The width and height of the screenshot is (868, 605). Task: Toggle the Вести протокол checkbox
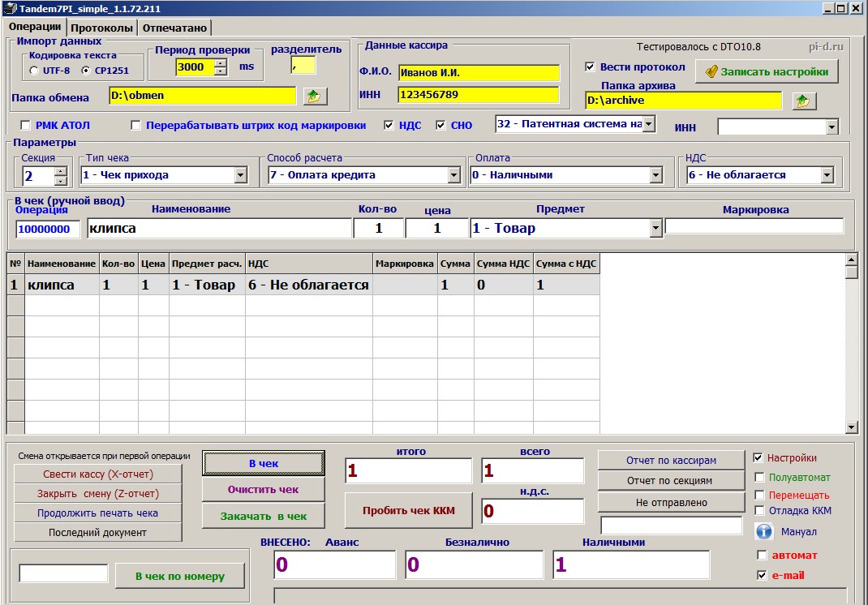590,67
